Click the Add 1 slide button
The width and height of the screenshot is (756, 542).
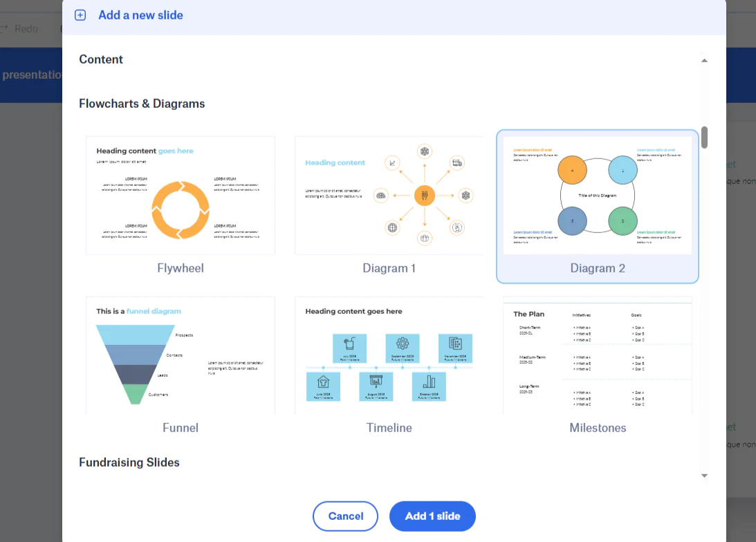tap(432, 516)
